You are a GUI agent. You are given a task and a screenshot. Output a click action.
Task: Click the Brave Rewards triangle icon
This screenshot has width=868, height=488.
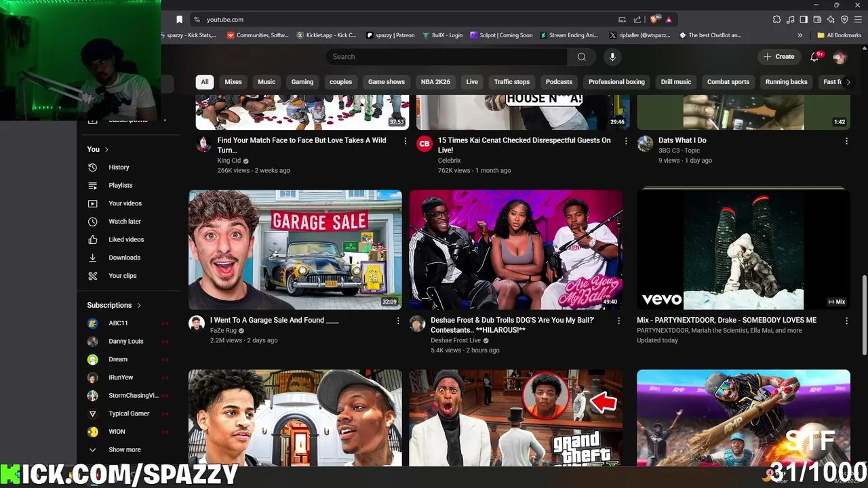669,20
